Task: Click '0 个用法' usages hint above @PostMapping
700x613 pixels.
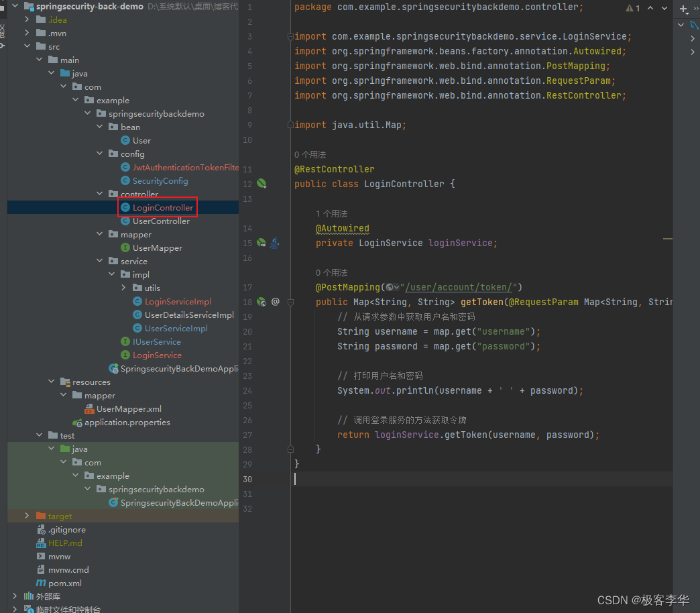Action: (331, 272)
